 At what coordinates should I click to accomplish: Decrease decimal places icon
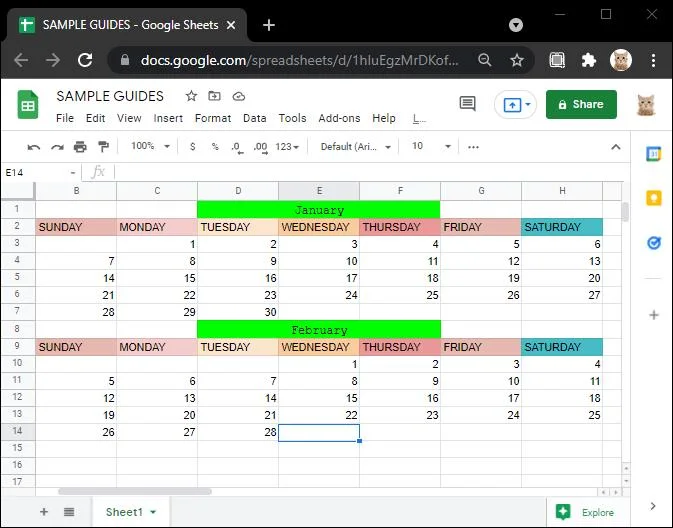tap(237, 147)
